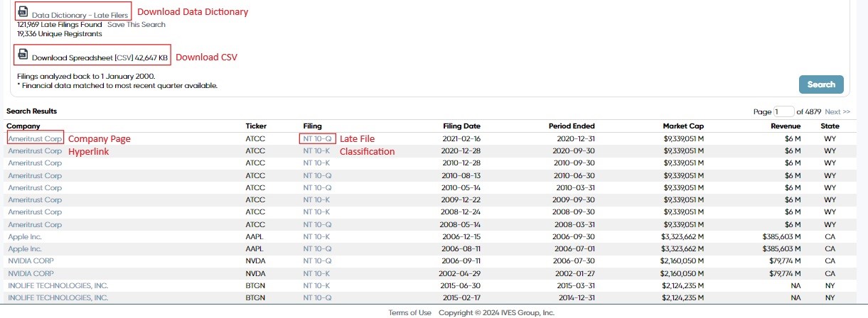
Task: Open INOLIFE NT 10-Q filing dated 2015-02-17
Action: tap(317, 297)
